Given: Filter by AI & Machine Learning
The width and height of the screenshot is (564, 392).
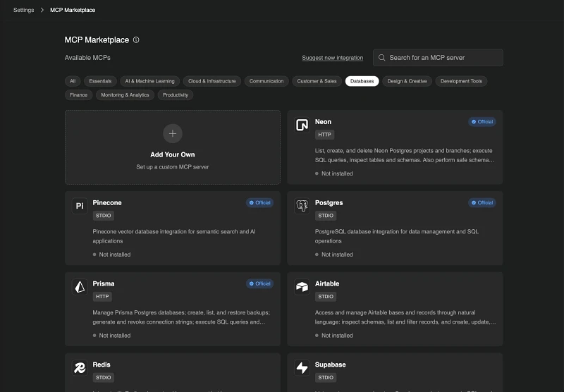Looking at the screenshot, I should [149, 81].
